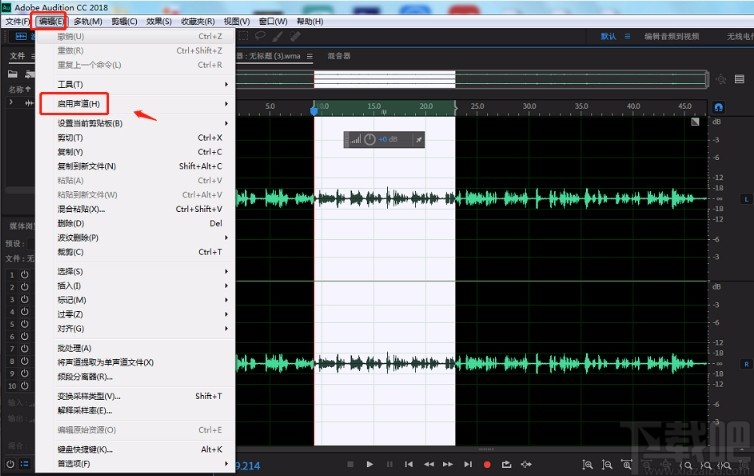Open the 多轨(M) menu in menu bar
Screen dimensions: 754x476
88,21
